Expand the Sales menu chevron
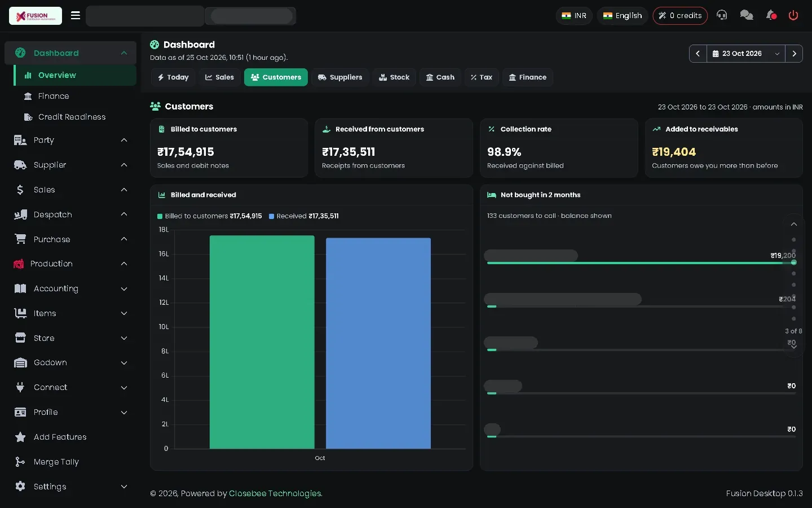Viewport: 812px width, 508px height. pyautogui.click(x=124, y=190)
